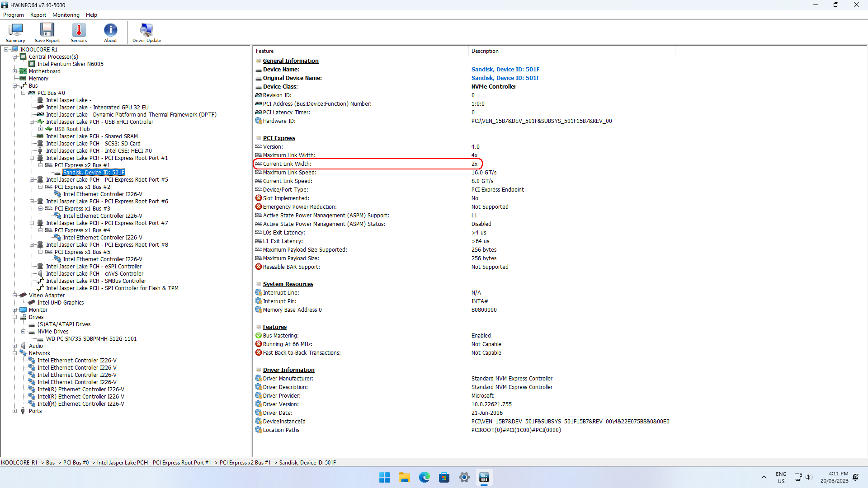Expand the Motherboard tree node
The width and height of the screenshot is (868, 488).
[15, 71]
